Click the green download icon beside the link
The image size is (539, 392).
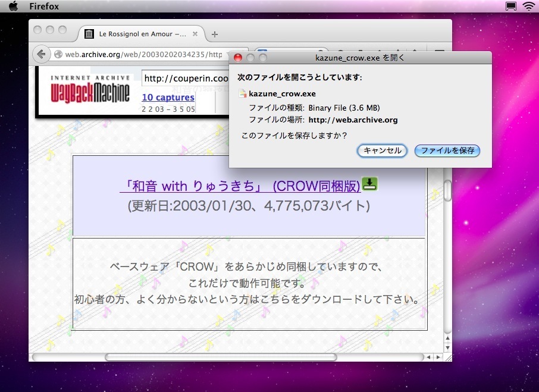coord(369,185)
